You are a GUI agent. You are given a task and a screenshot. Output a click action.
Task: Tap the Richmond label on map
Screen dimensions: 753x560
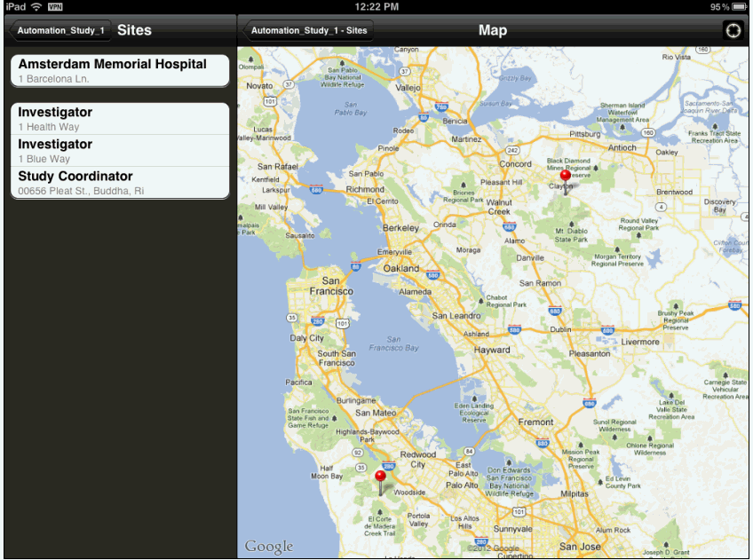[x=365, y=190]
